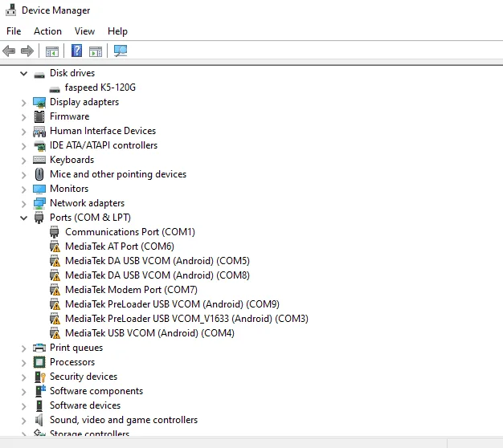Click the Scan for hardware changes icon
This screenshot has height=448, width=503.
(121, 51)
